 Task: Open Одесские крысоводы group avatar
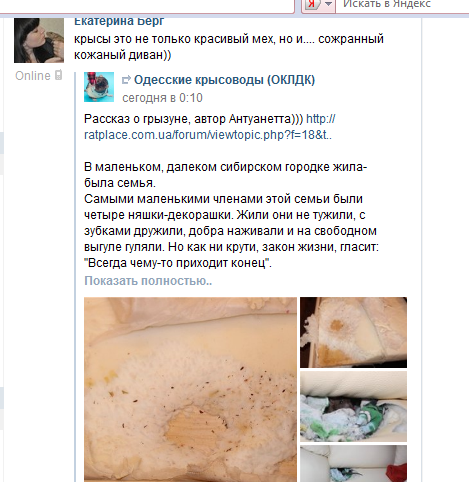pos(99,87)
